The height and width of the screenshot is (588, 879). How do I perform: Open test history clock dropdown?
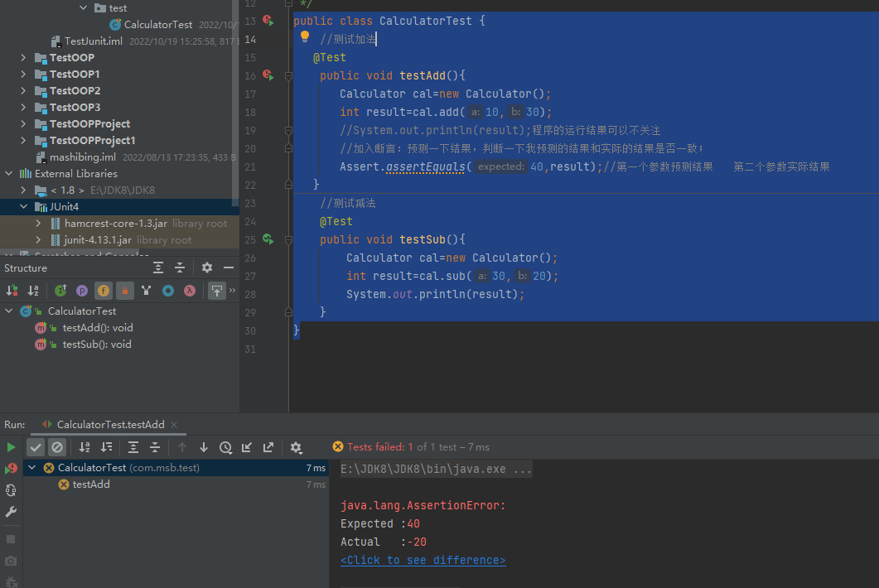226,447
